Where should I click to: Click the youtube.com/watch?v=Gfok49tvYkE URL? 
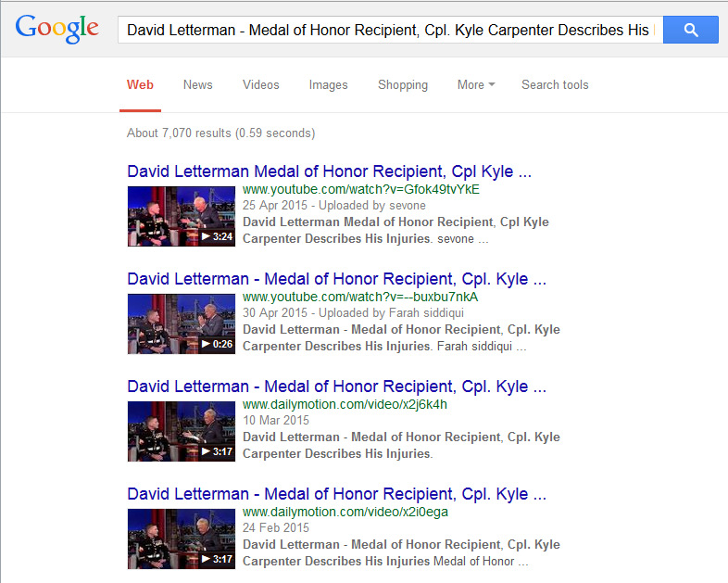point(360,189)
